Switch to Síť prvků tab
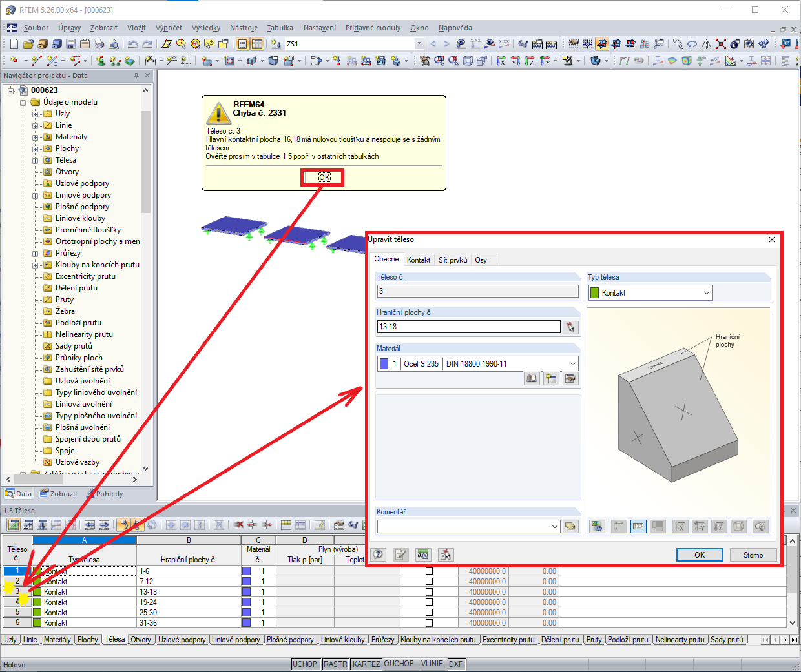Screen dimensions: 801x672 click(453, 260)
